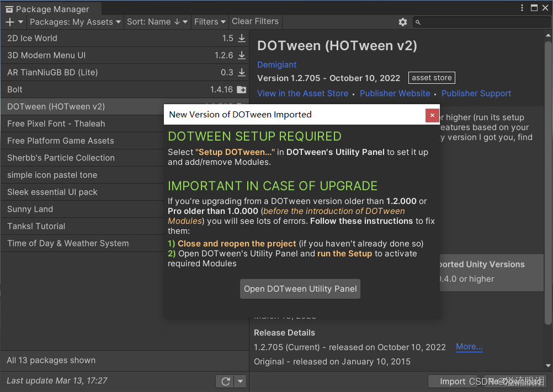553x392 pixels.
Task: Open the Sort: Name dropdown
Action: point(157,22)
